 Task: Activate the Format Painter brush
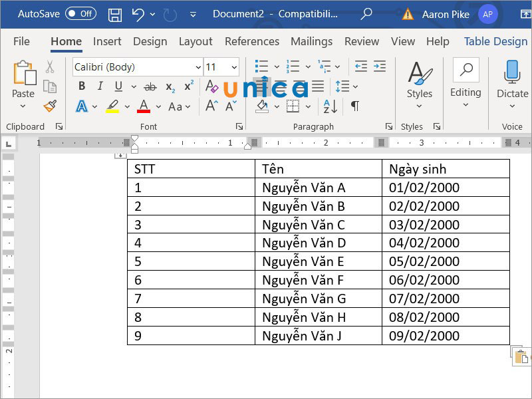click(51, 106)
